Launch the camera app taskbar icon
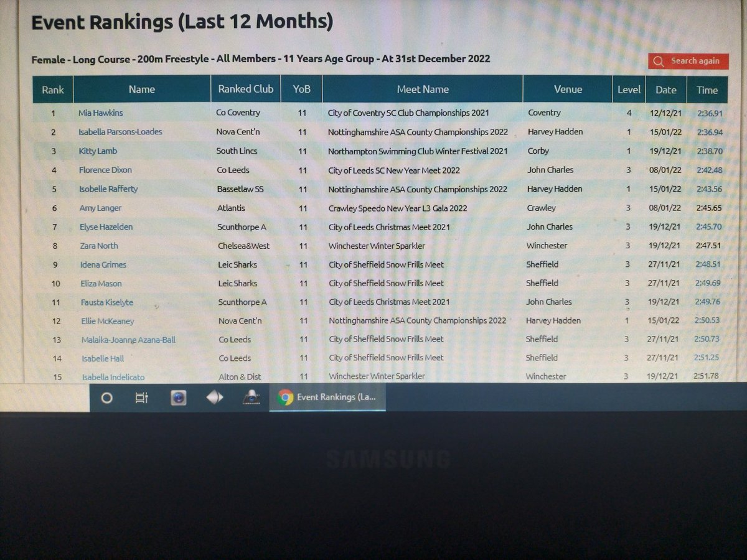Screen dimensions: 747x560 (x=179, y=398)
